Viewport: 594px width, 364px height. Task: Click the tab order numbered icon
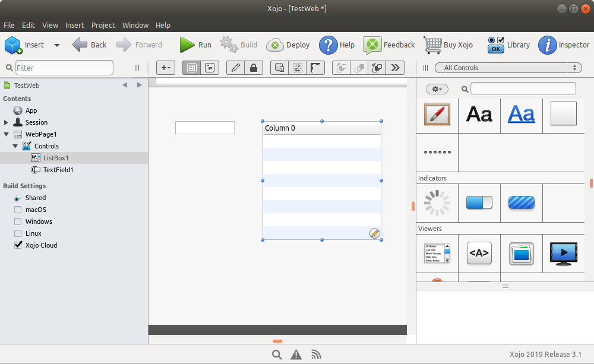point(280,68)
